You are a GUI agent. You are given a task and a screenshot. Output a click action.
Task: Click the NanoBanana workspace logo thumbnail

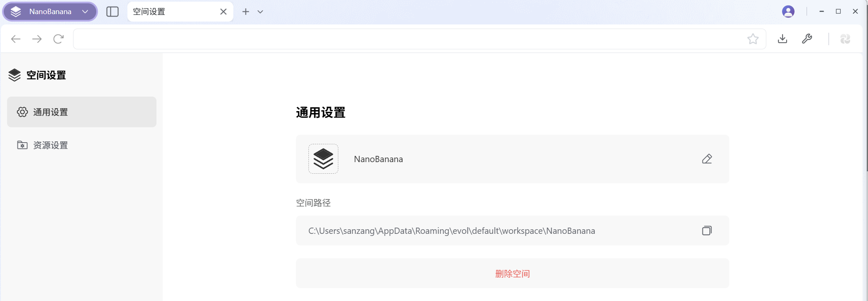click(323, 159)
